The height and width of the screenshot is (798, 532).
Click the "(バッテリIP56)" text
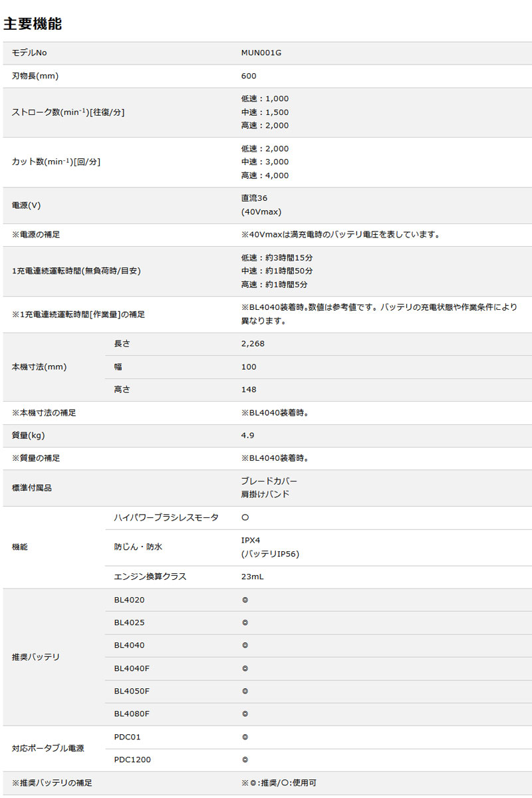[271, 554]
